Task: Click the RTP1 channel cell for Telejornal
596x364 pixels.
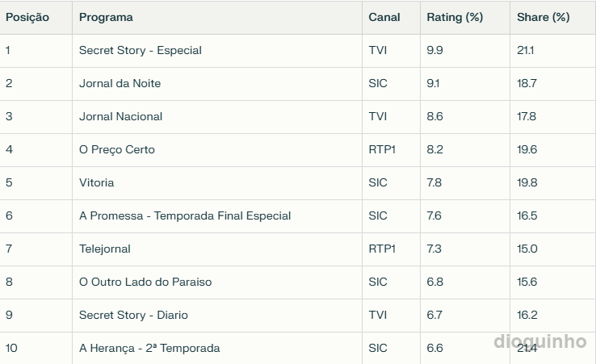Action: tap(382, 249)
